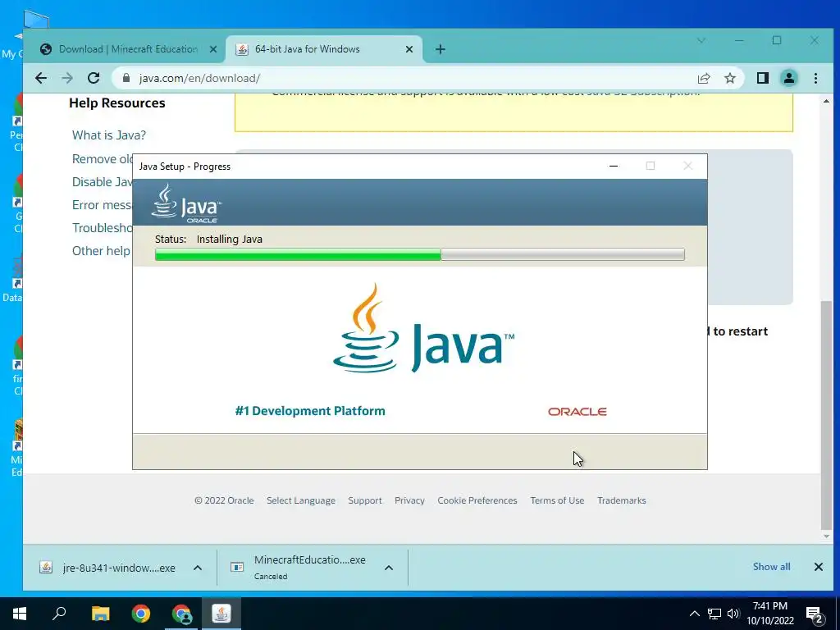Click Oracle logo in installer
Screen dimensions: 840x630
(x=577, y=412)
